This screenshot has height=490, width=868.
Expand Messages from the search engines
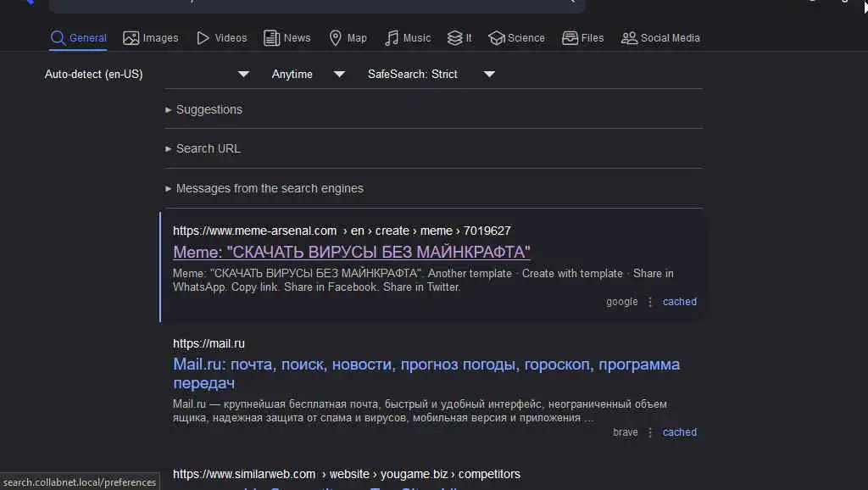(264, 188)
